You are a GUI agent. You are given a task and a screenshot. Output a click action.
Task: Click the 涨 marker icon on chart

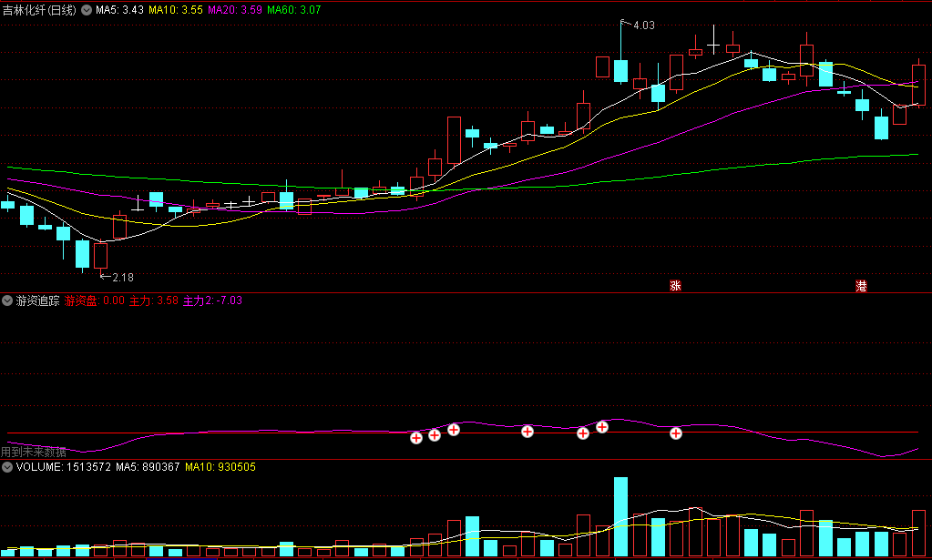click(x=675, y=286)
